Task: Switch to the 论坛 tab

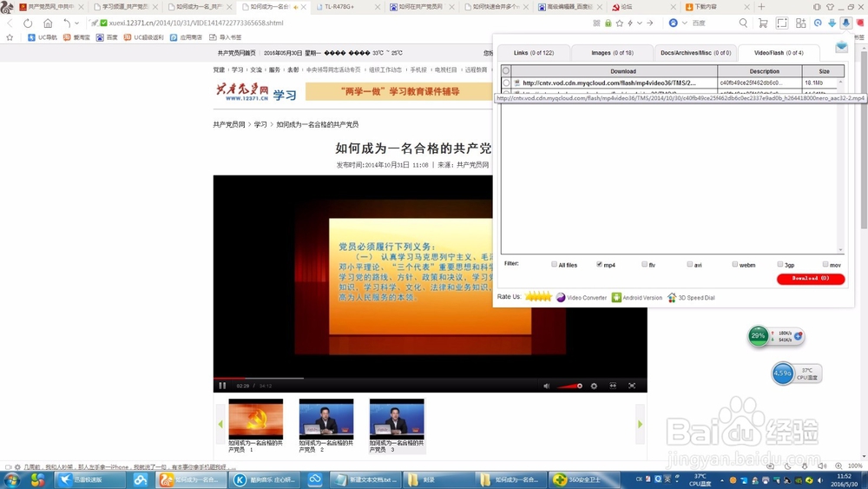Action: pos(643,7)
